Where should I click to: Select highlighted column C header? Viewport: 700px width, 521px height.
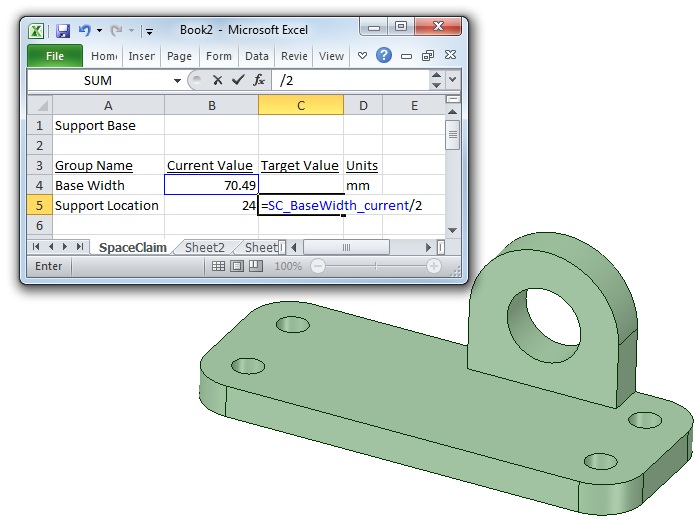pos(301,106)
